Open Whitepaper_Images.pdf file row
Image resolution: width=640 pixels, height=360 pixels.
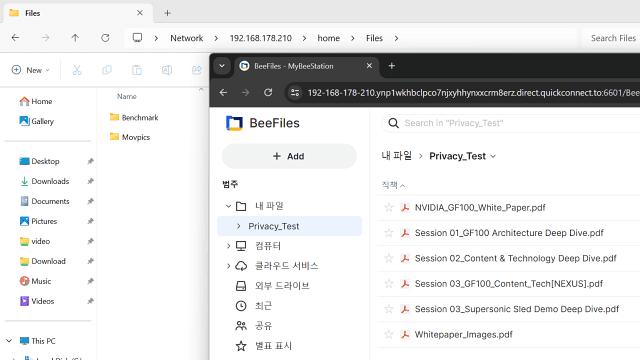click(509, 335)
